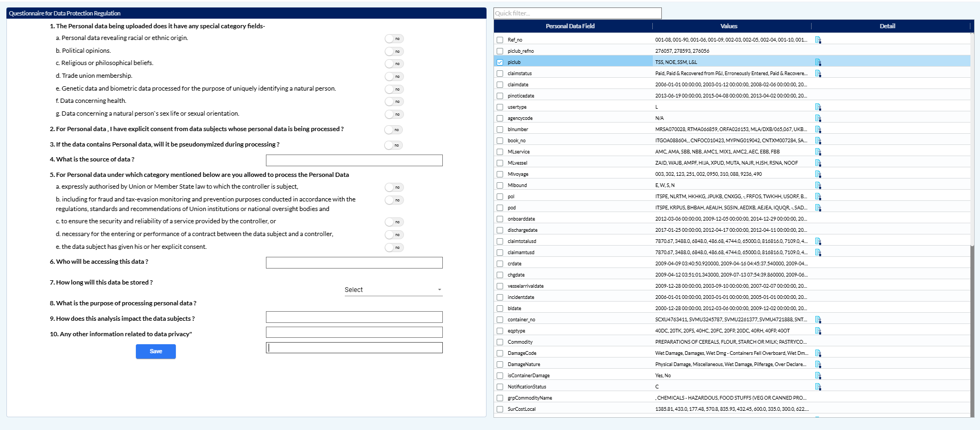Open claimtotalusd detail icon
This screenshot has height=430, width=980.
(x=818, y=241)
